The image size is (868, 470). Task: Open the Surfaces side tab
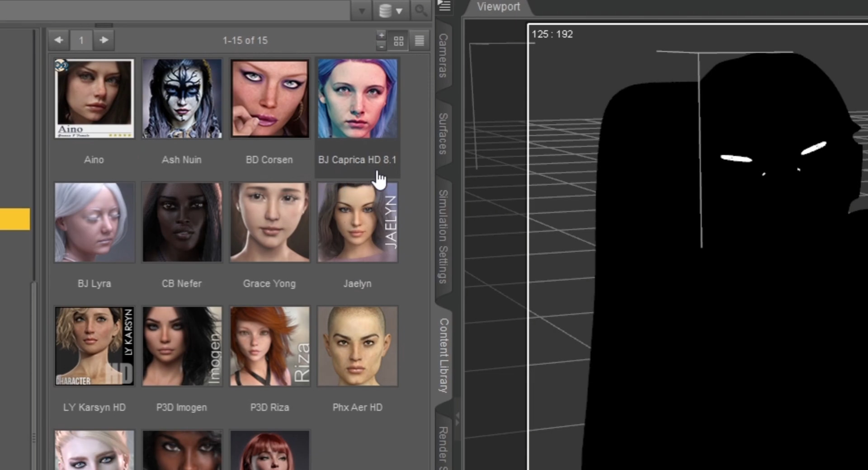tap(443, 133)
